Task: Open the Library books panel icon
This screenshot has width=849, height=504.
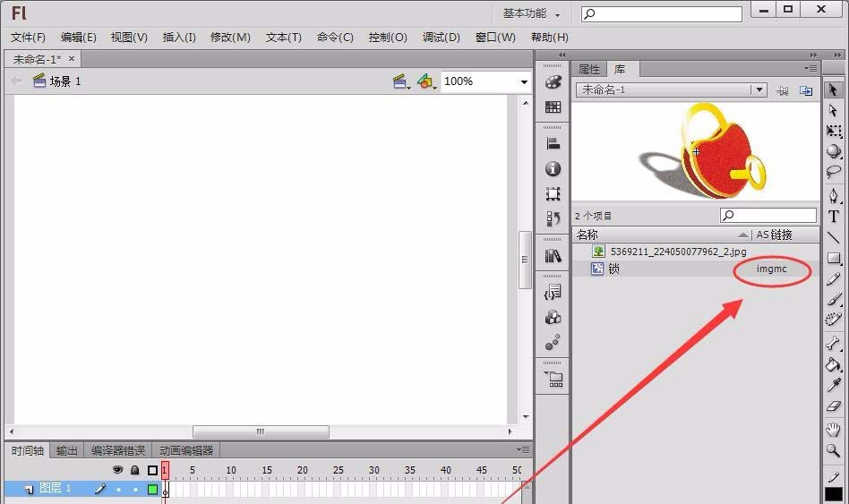Action: (x=553, y=255)
